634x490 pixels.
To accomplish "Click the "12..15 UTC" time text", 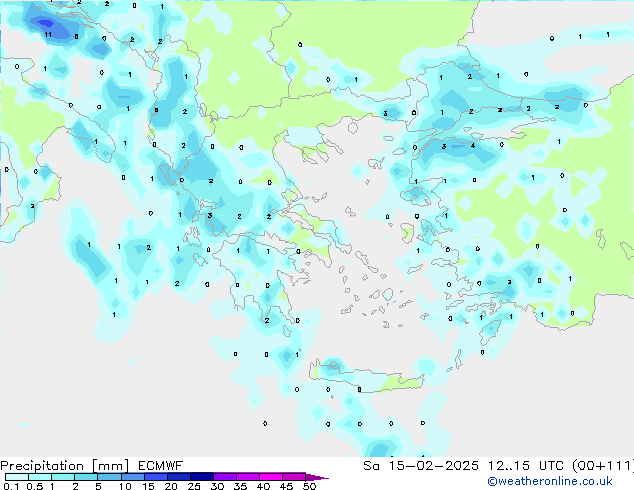I will [526, 466].
